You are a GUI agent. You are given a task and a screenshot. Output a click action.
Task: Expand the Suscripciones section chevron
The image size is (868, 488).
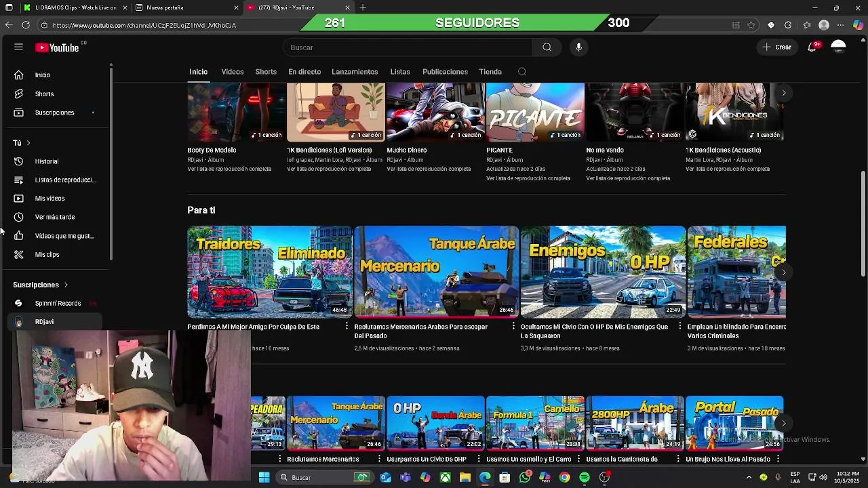(66, 285)
